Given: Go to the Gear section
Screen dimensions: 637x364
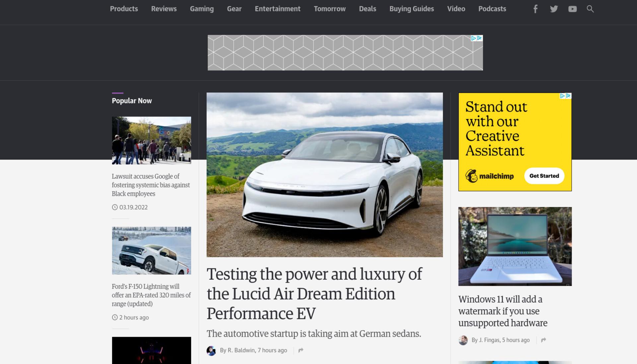Looking at the screenshot, I should pyautogui.click(x=234, y=9).
